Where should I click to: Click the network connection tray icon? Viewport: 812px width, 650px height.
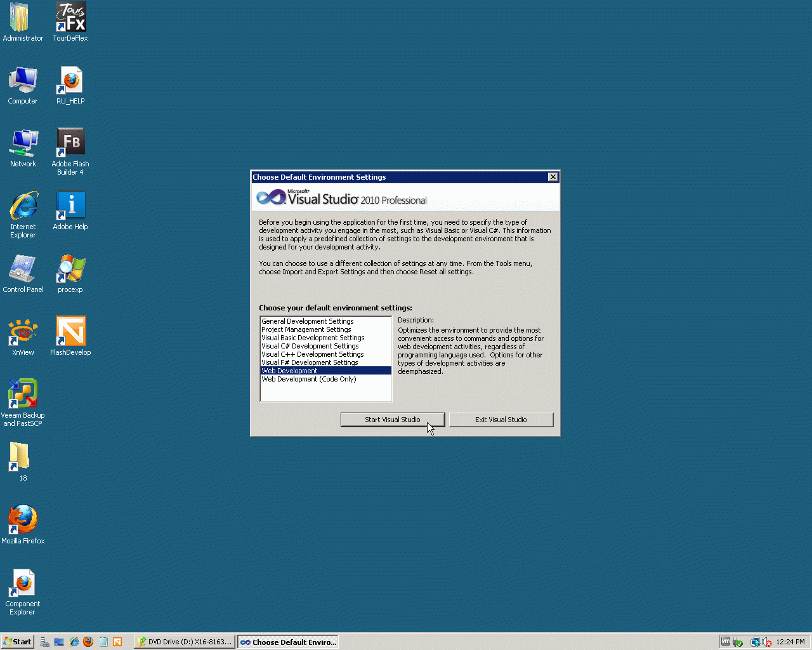coord(756,642)
